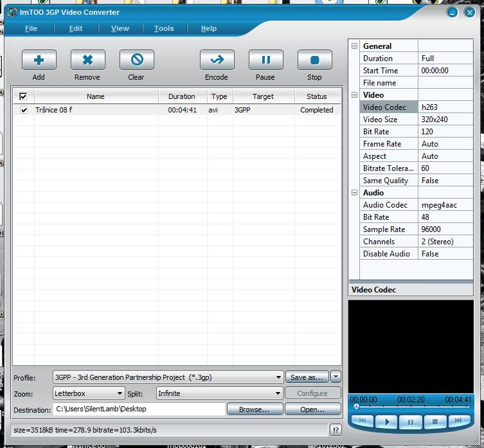484x448 pixels.
Task: Minimize the ImTOO converter window
Action: coord(453,12)
